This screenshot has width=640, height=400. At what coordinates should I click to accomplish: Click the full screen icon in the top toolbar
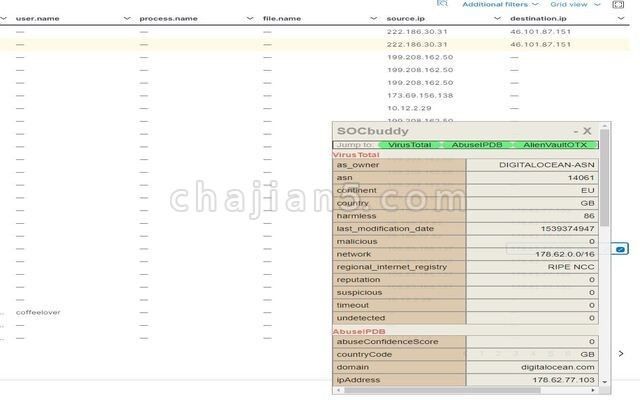[618, 5]
